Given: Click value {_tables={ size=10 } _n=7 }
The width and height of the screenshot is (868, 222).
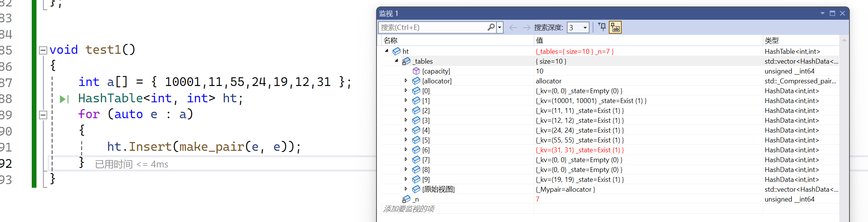Looking at the screenshot, I should coord(574,51).
